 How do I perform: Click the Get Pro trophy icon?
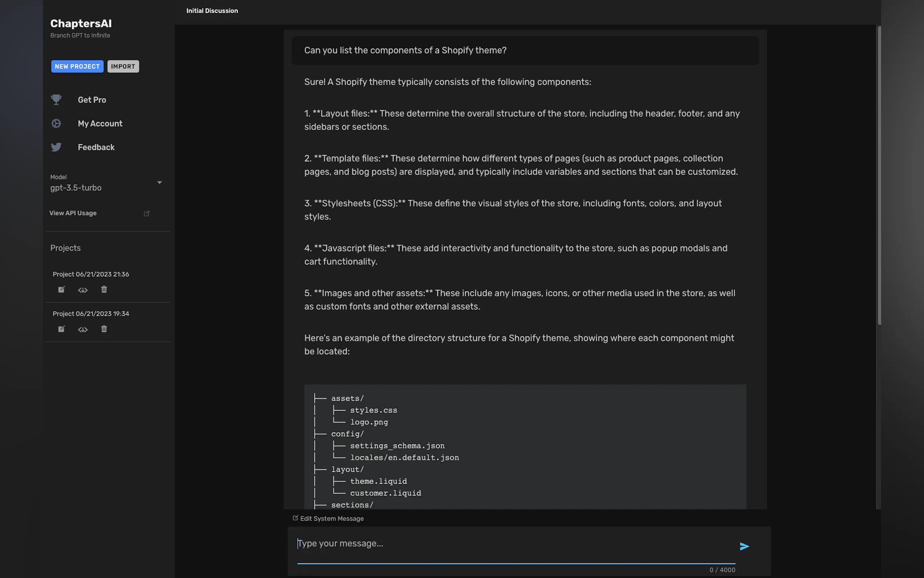coord(56,100)
